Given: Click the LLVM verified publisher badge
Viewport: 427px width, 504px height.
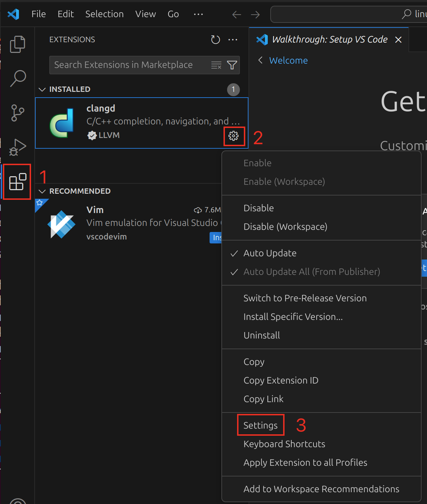Looking at the screenshot, I should tap(92, 135).
